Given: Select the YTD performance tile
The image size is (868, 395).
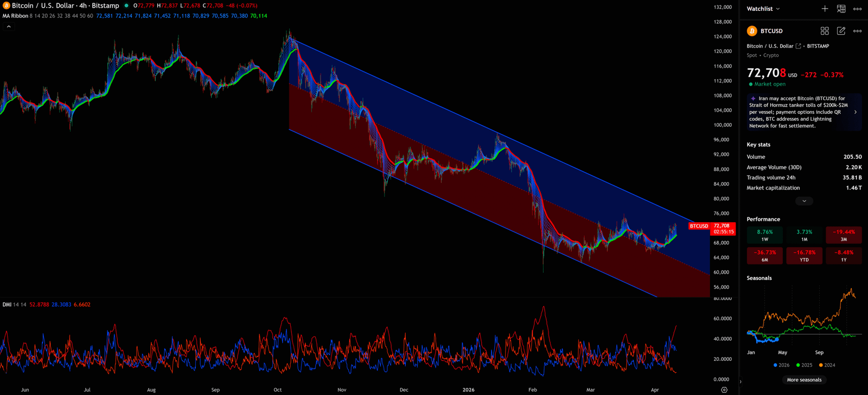Looking at the screenshot, I should click(804, 256).
